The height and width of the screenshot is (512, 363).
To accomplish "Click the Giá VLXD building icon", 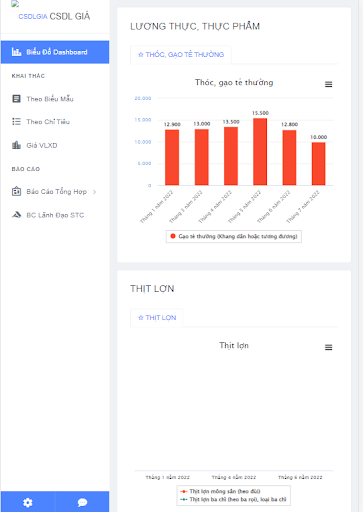I will click(16, 145).
